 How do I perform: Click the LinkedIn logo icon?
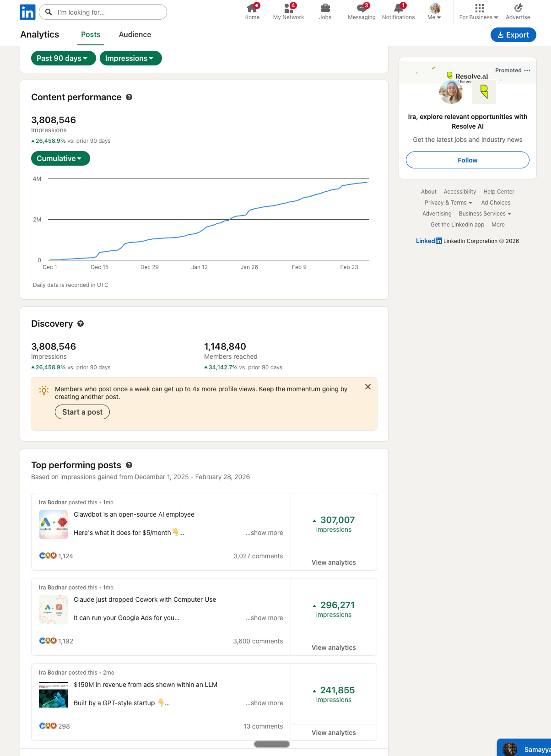27,12
